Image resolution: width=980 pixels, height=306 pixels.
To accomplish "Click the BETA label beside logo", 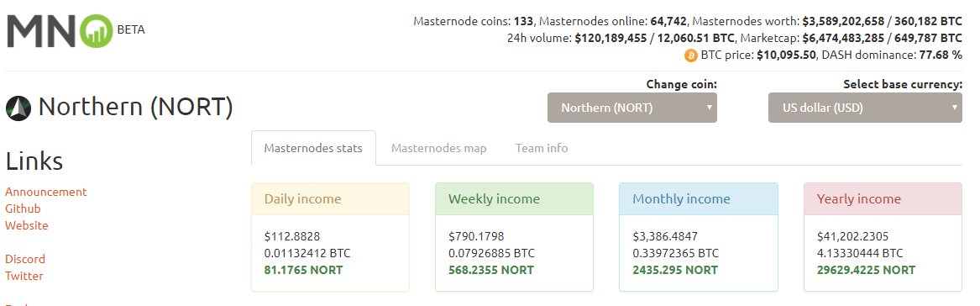I will tap(131, 29).
